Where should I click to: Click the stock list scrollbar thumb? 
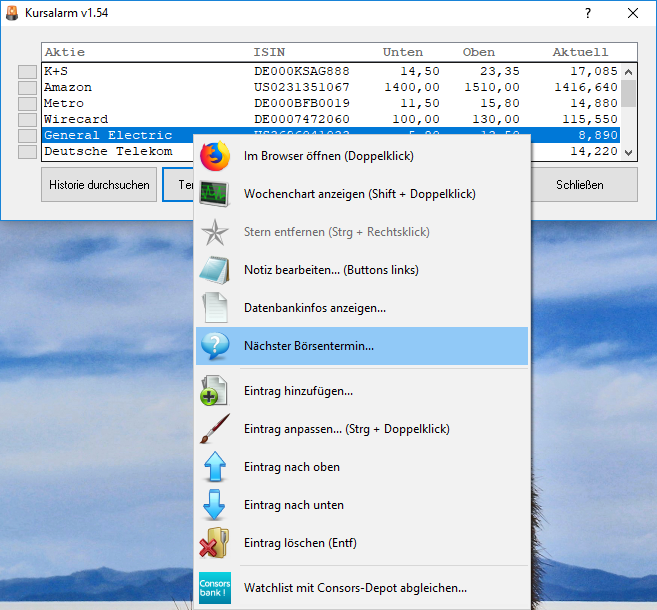coord(629,93)
